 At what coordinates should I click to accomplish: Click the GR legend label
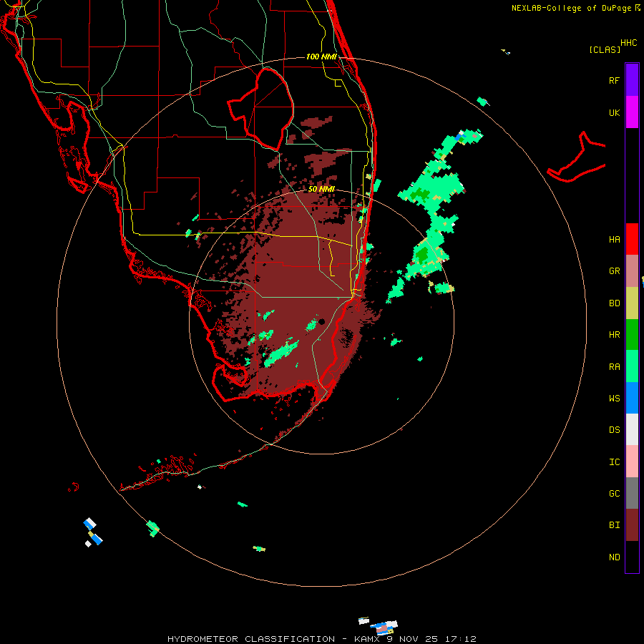tap(614, 271)
